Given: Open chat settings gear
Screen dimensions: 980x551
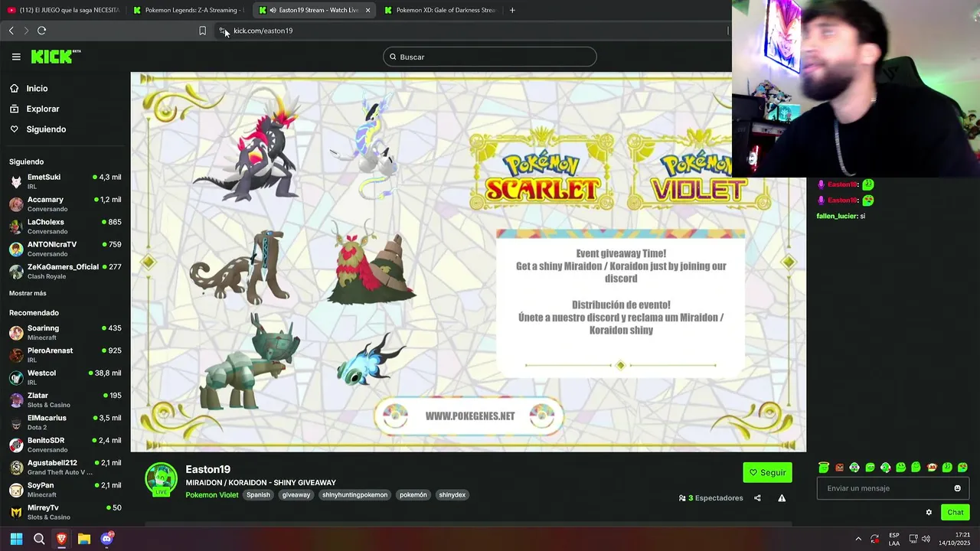Looking at the screenshot, I should tap(929, 513).
